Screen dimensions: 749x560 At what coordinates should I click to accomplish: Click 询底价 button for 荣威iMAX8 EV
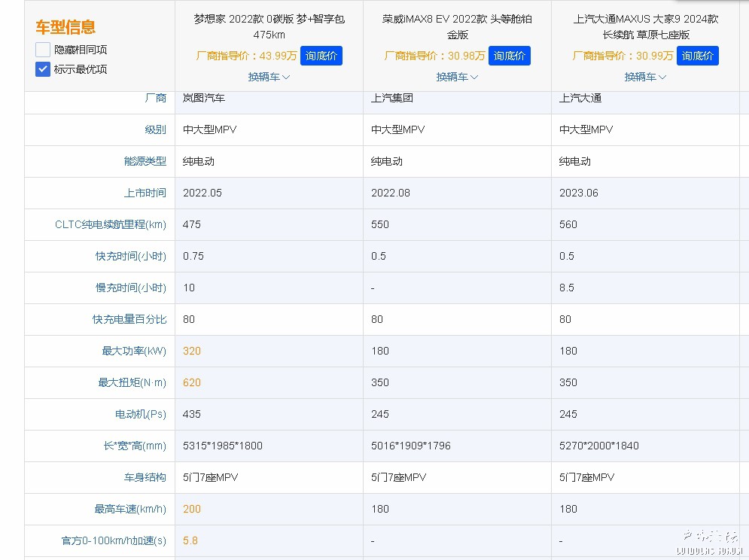tap(510, 56)
